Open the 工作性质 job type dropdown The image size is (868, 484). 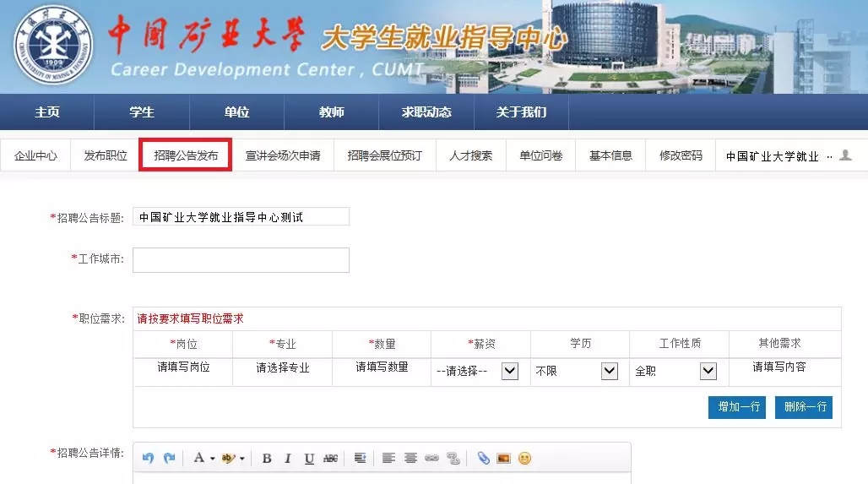(x=708, y=371)
